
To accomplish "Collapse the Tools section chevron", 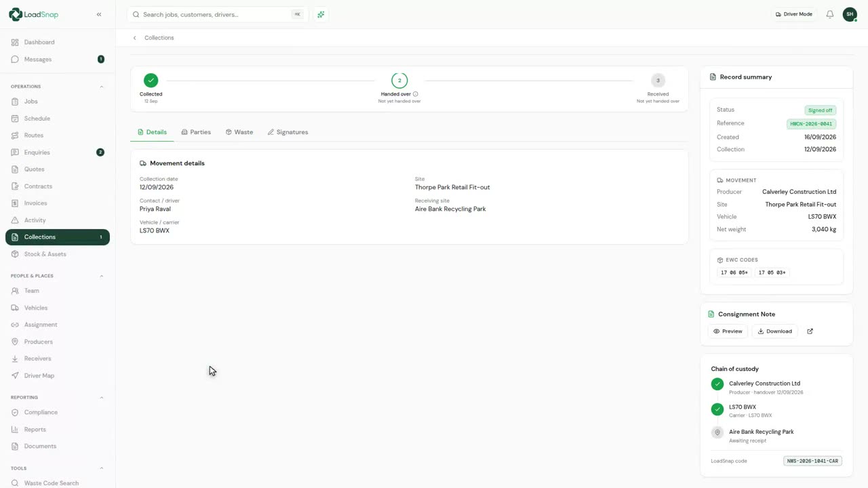I will [x=102, y=468].
